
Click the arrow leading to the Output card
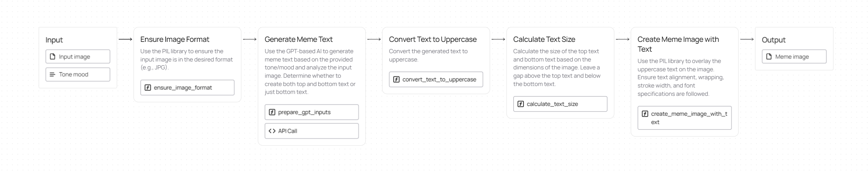click(747, 39)
